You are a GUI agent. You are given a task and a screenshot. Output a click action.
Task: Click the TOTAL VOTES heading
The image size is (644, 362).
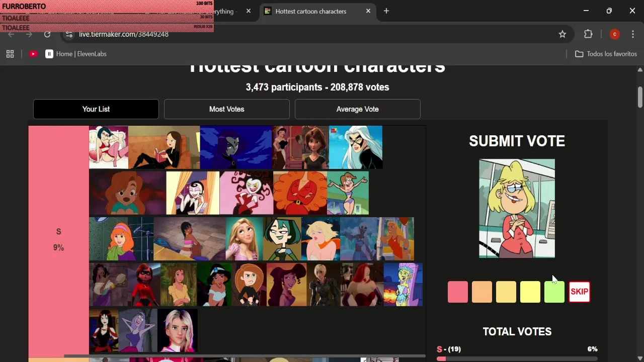pos(517,332)
